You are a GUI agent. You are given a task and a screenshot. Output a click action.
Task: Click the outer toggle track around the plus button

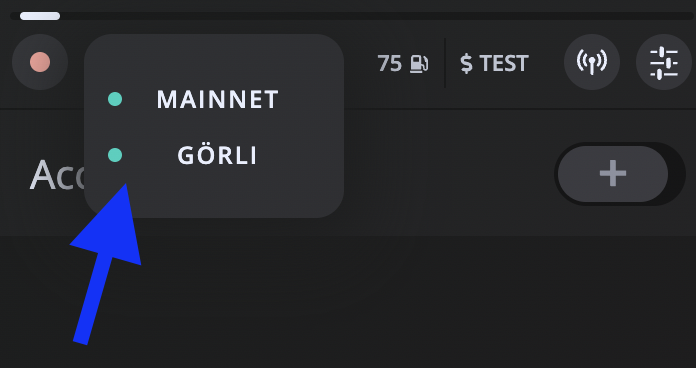point(678,174)
